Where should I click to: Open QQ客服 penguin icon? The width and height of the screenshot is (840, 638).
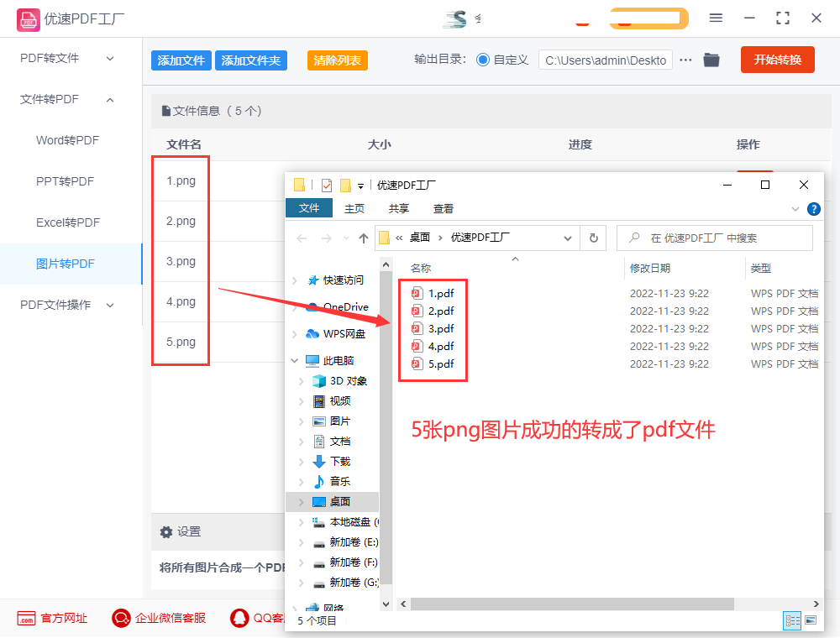tap(239, 618)
